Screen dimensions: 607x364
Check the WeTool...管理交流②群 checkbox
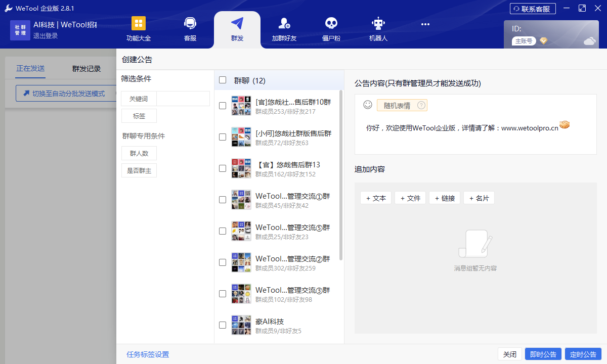223,262
